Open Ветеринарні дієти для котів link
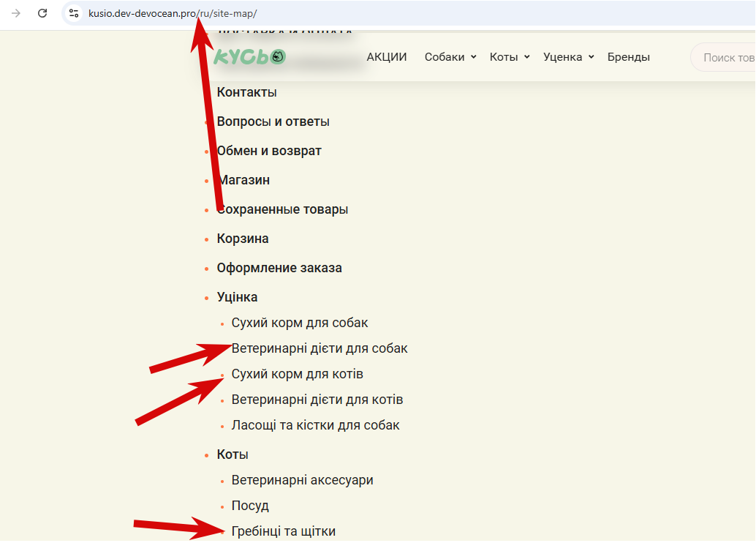The width and height of the screenshot is (756, 543). [317, 400]
